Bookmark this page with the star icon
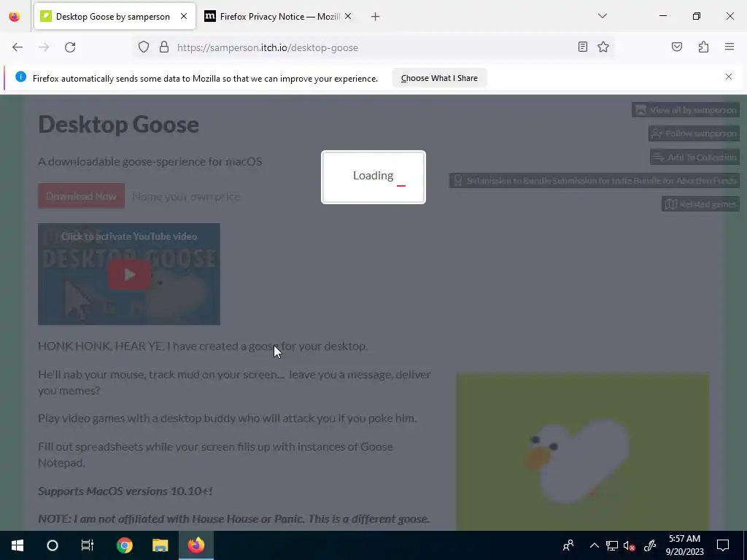Image resolution: width=747 pixels, height=560 pixels. pos(603,47)
